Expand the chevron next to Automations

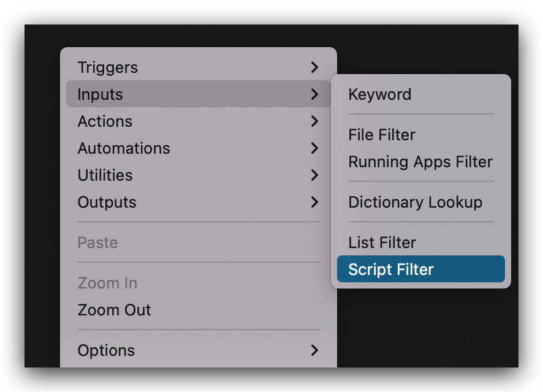(314, 148)
